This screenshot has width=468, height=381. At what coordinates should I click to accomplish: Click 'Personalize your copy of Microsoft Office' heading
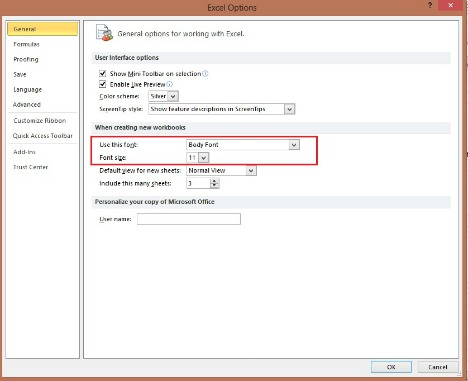[x=155, y=202]
